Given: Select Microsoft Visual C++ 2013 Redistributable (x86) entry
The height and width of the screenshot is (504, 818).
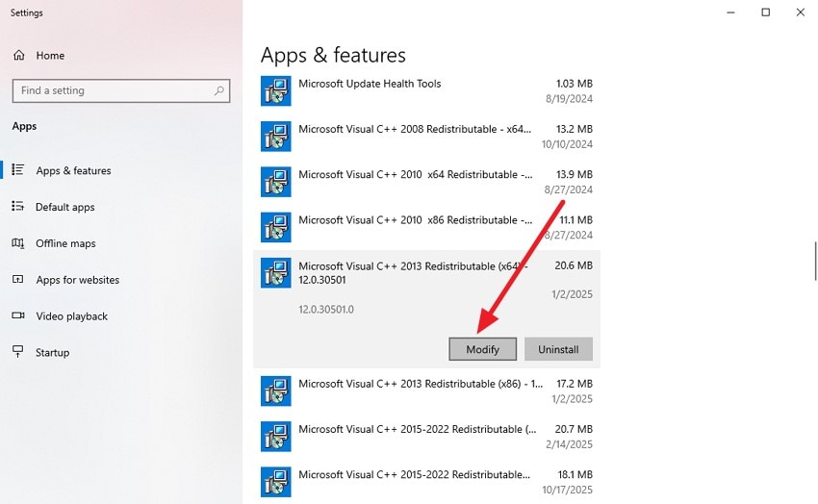Looking at the screenshot, I should 426,391.
